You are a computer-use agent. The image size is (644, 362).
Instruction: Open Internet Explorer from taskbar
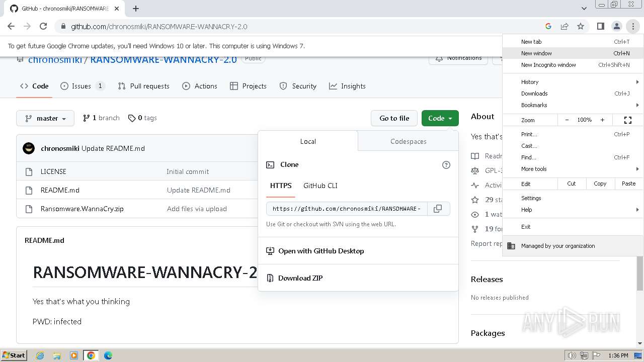pos(40,355)
